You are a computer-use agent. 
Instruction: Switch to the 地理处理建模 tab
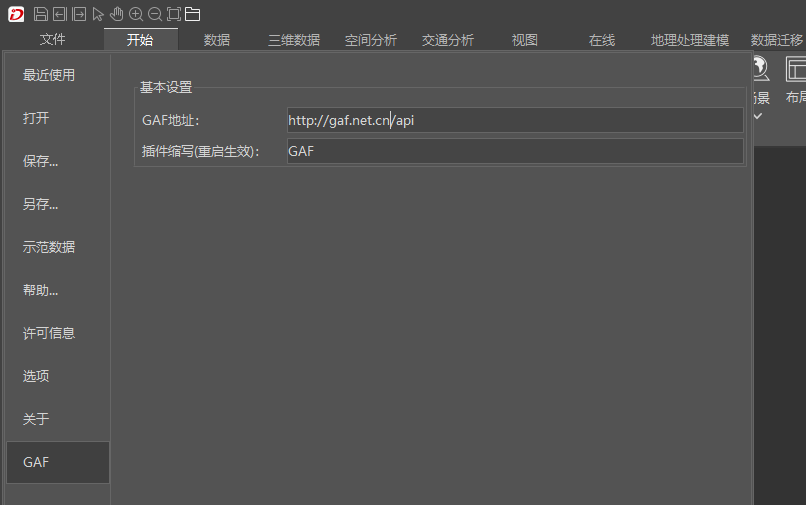click(690, 40)
